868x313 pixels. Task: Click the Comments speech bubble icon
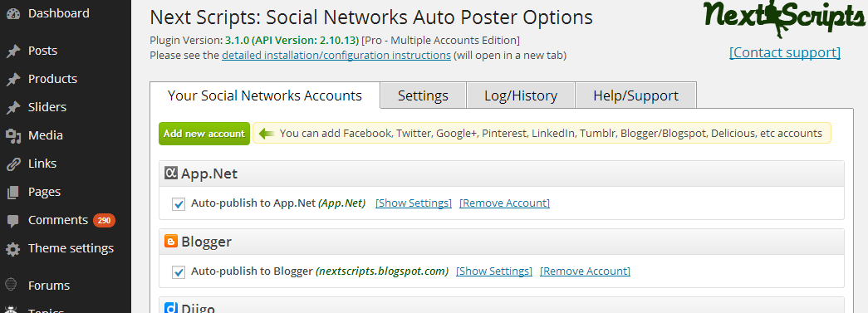tap(12, 221)
